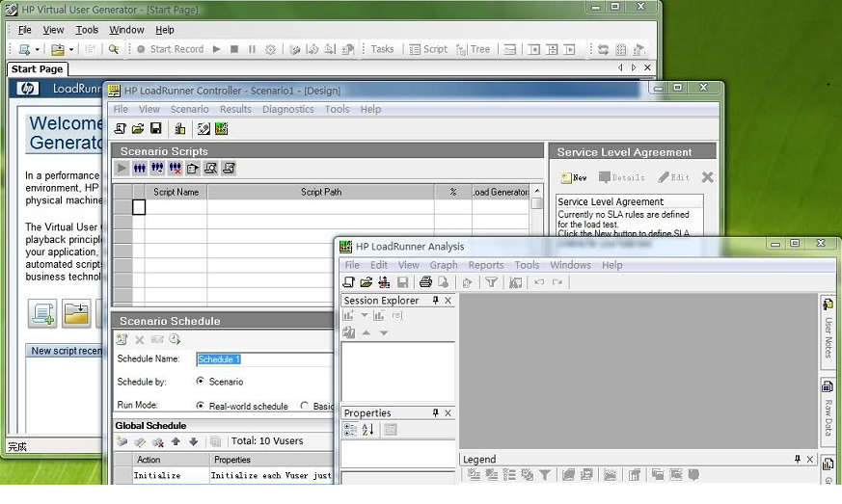
Task: Open the VuGen File menu
Action: tap(25, 30)
